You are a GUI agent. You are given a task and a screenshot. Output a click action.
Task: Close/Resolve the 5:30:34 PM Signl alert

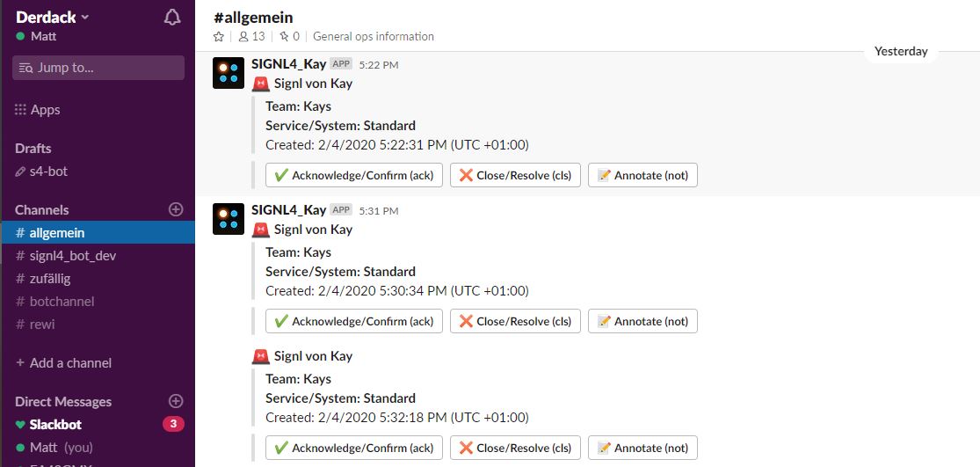click(515, 321)
